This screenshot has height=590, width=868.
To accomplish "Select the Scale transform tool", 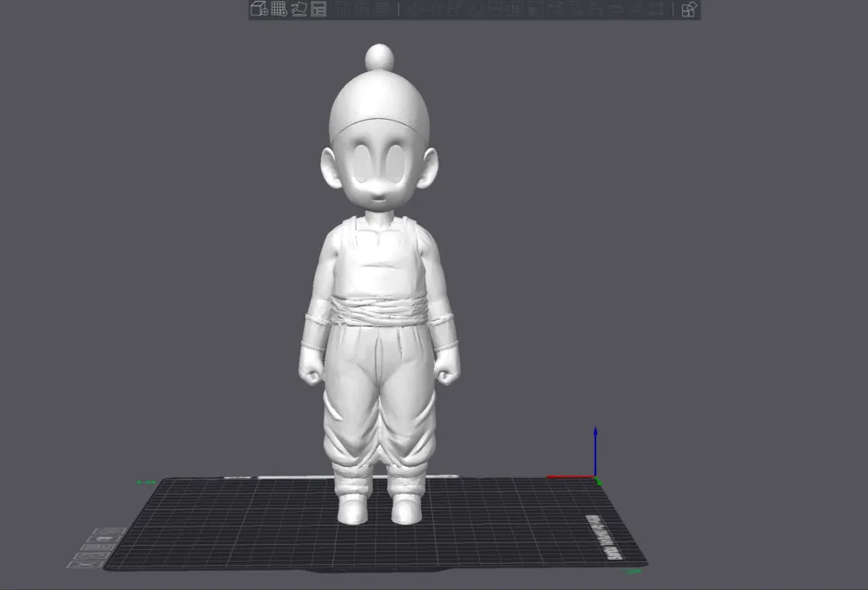I will coord(451,10).
